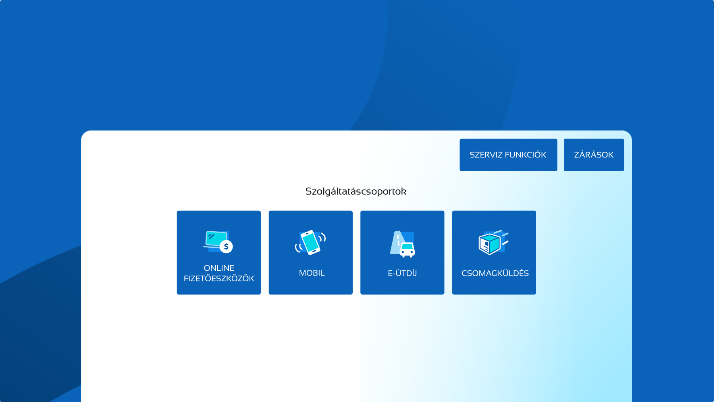Click the laptop icon for online payment tools

(215, 239)
